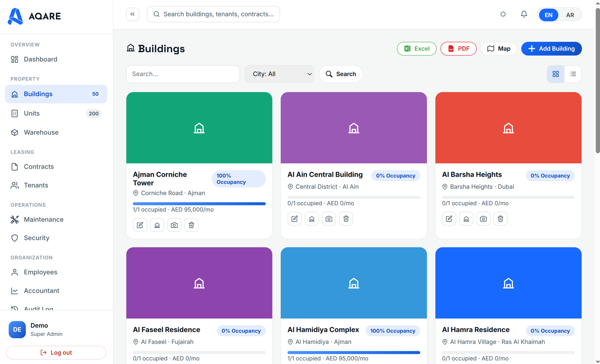Log out of the account
This screenshot has height=364, width=600.
[x=56, y=353]
